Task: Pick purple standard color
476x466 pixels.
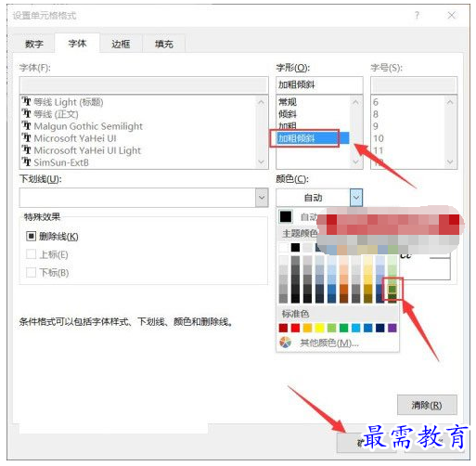Action: pyautogui.click(x=392, y=328)
